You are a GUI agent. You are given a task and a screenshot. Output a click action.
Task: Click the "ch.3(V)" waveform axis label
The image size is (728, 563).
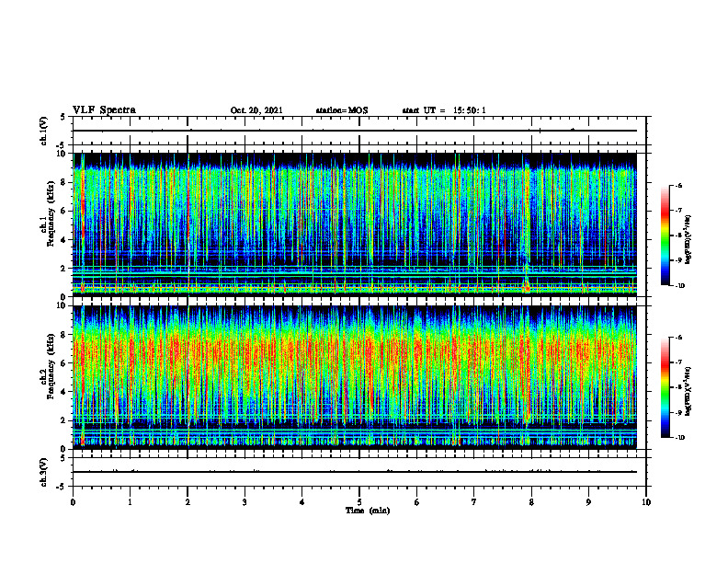click(43, 472)
